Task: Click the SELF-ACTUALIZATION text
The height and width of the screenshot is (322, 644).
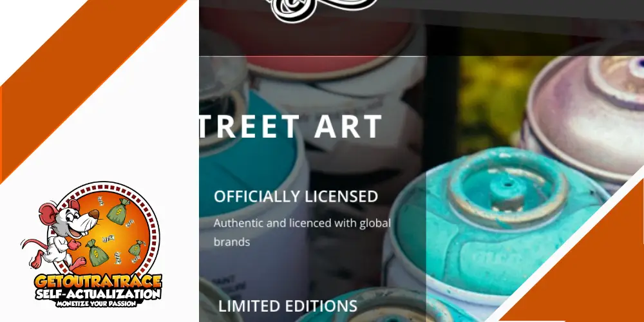Action: (98, 294)
